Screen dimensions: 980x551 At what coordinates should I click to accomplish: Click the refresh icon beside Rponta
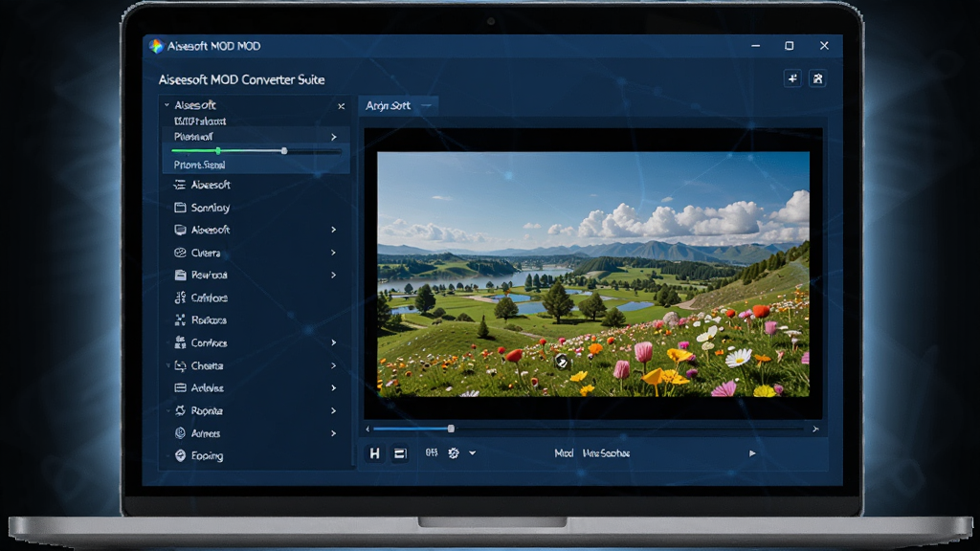(x=180, y=410)
